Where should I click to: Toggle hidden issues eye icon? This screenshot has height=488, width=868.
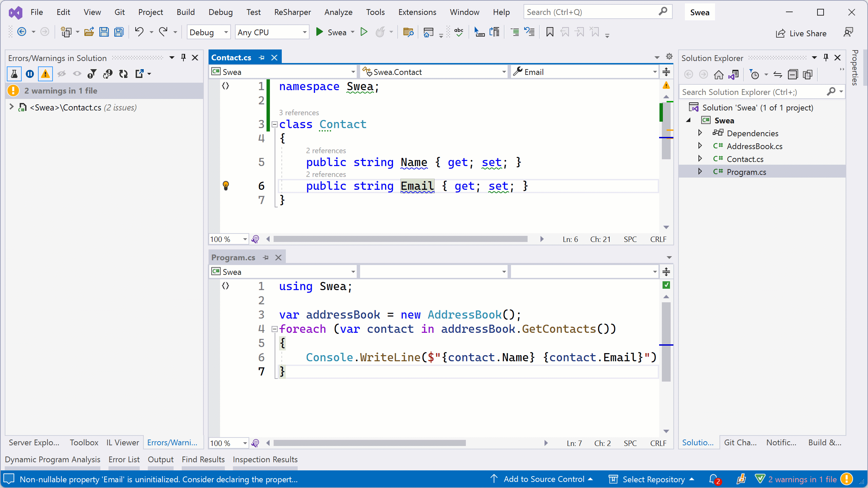click(x=61, y=74)
